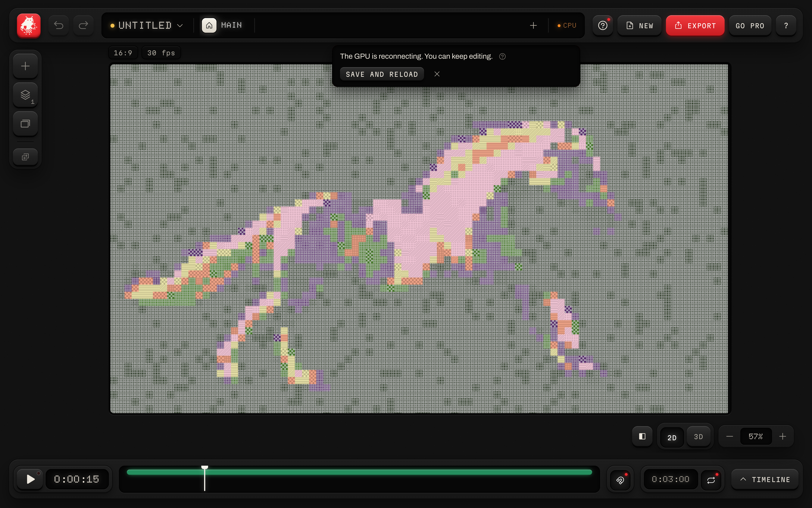This screenshot has height=508, width=812.
Task: Undo the last action
Action: pos(59,26)
